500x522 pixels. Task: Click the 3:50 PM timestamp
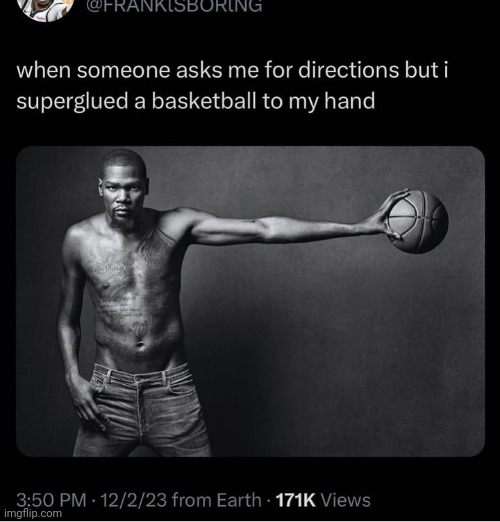coord(51,500)
